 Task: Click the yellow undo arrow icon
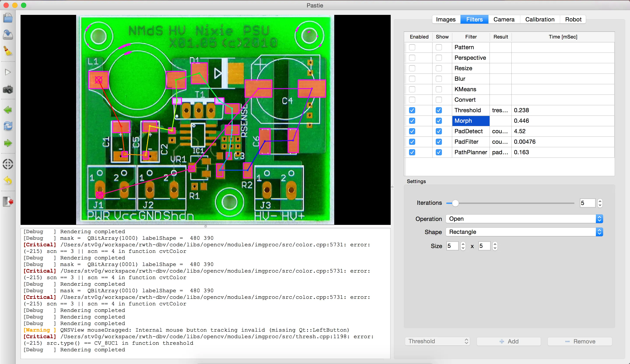tap(8, 180)
